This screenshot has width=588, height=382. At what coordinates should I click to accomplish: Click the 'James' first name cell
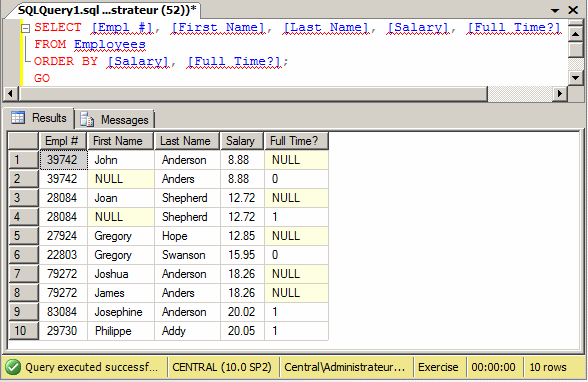coord(120,293)
